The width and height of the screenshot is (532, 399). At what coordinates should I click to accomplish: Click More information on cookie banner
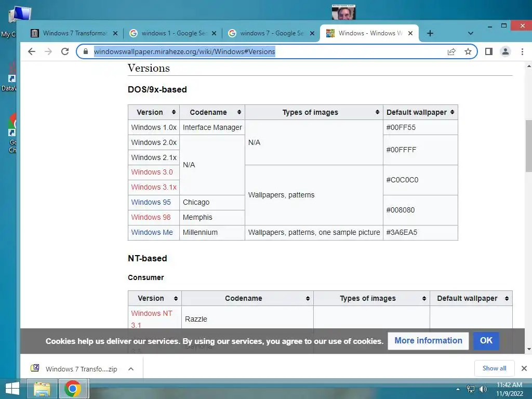(x=428, y=341)
